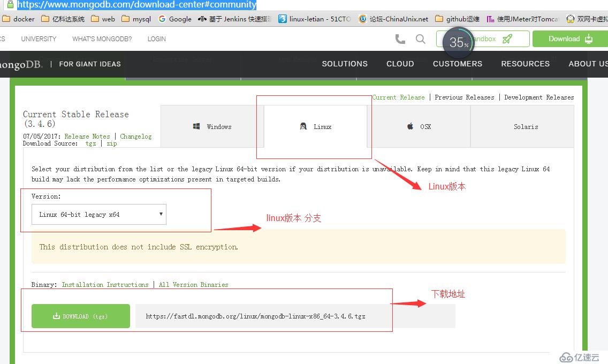Click the green Download button in header
608x364 pixels.
click(571, 39)
